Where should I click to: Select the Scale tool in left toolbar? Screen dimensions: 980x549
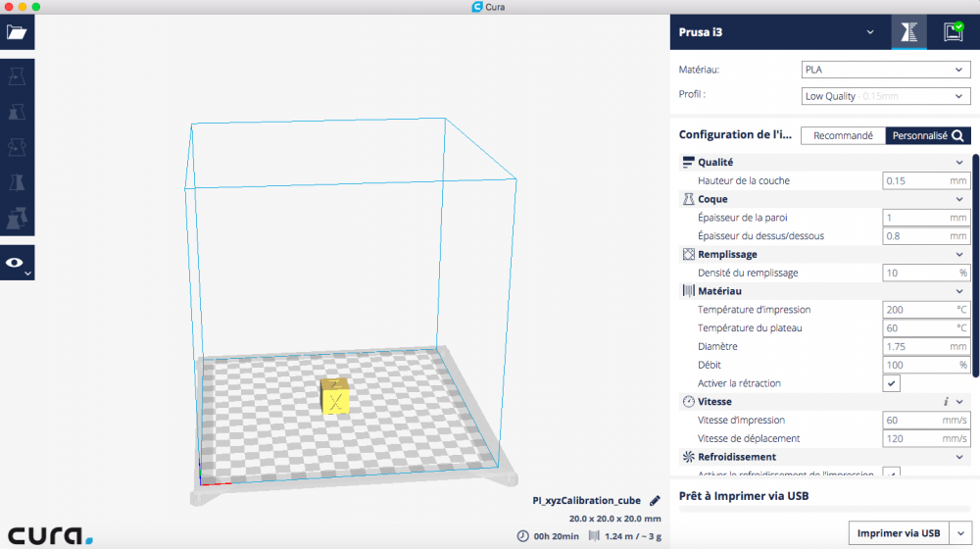(x=17, y=112)
